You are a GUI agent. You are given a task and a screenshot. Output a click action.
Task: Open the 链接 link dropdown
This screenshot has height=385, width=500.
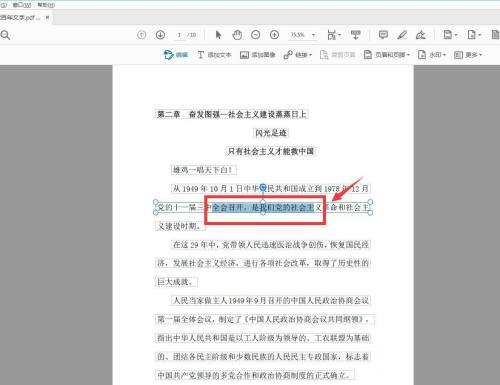click(298, 55)
